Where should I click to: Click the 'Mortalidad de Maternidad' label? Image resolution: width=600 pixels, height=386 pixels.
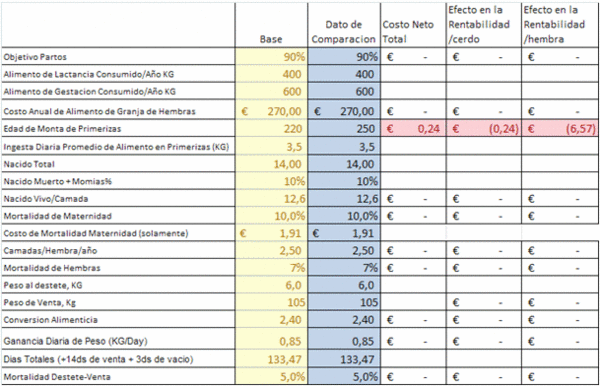(x=57, y=216)
